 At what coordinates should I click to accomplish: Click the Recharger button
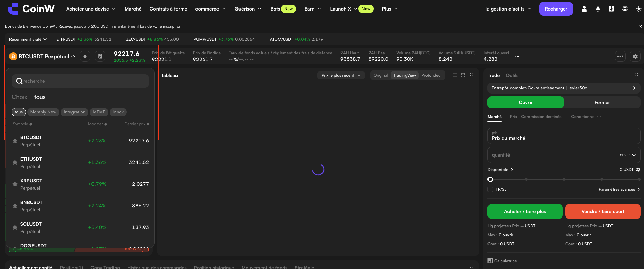coord(556,9)
